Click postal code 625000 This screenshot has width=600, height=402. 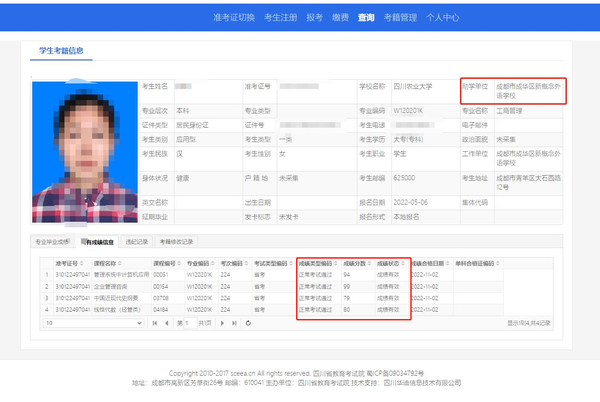(404, 178)
